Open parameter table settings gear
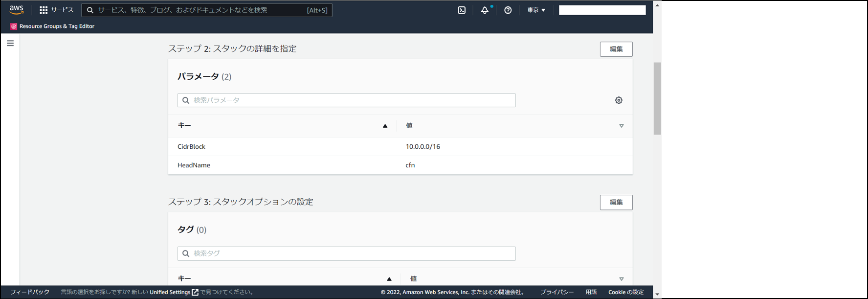The height and width of the screenshot is (299, 868). point(619,100)
